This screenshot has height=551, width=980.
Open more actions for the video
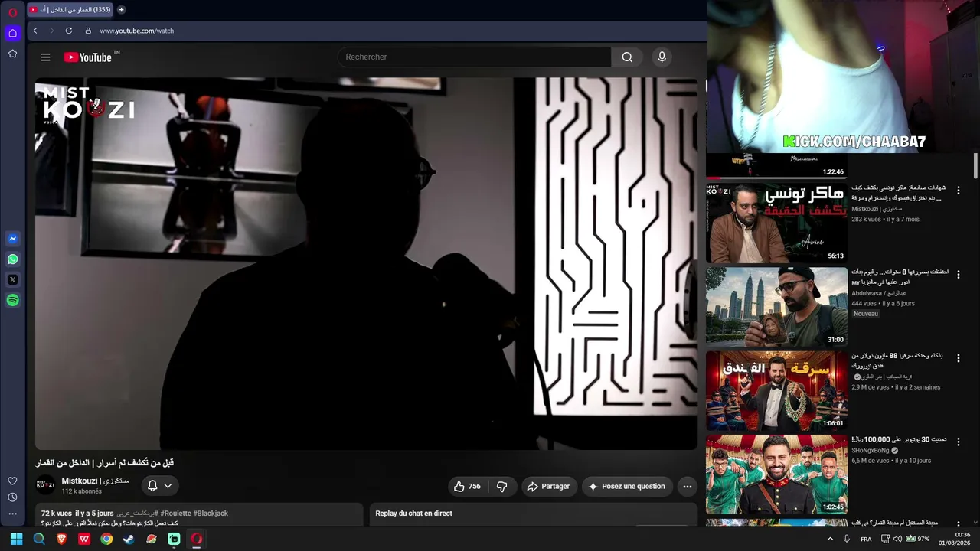[688, 486]
